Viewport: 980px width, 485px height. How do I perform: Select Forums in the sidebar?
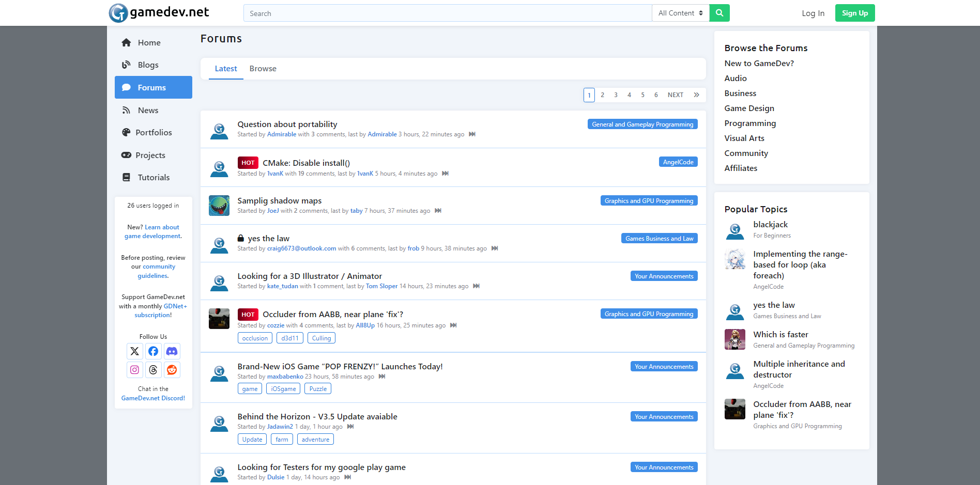tap(154, 87)
